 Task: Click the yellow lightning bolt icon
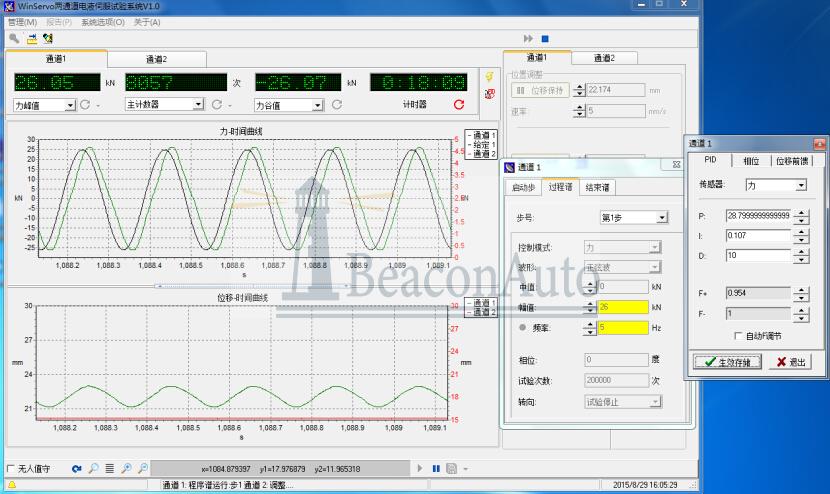click(x=489, y=77)
